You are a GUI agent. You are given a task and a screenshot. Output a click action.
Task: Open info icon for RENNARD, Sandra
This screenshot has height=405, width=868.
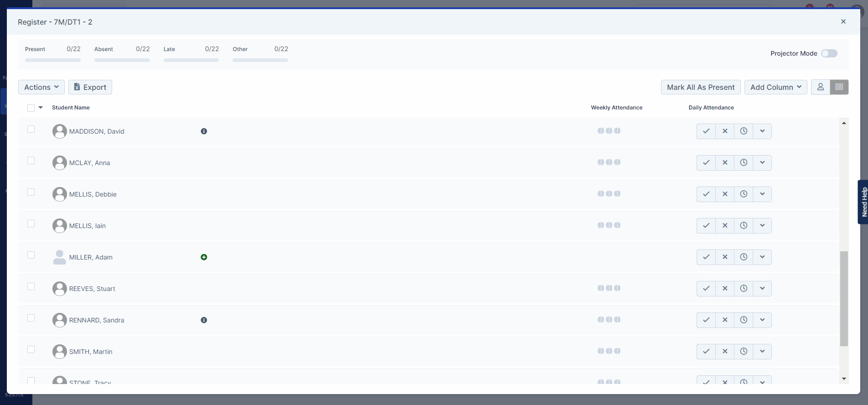204,320
